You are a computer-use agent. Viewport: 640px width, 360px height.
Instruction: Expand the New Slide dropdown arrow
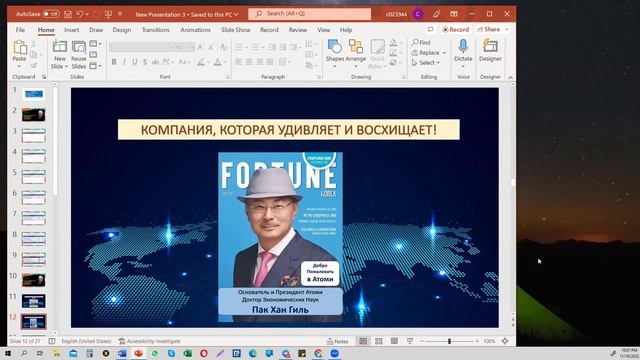(x=66, y=66)
